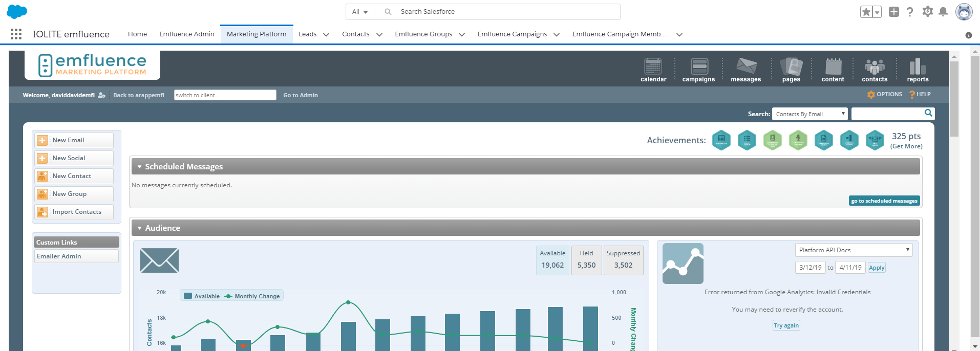Open the platform HELP link
980x351 pixels.
920,95
